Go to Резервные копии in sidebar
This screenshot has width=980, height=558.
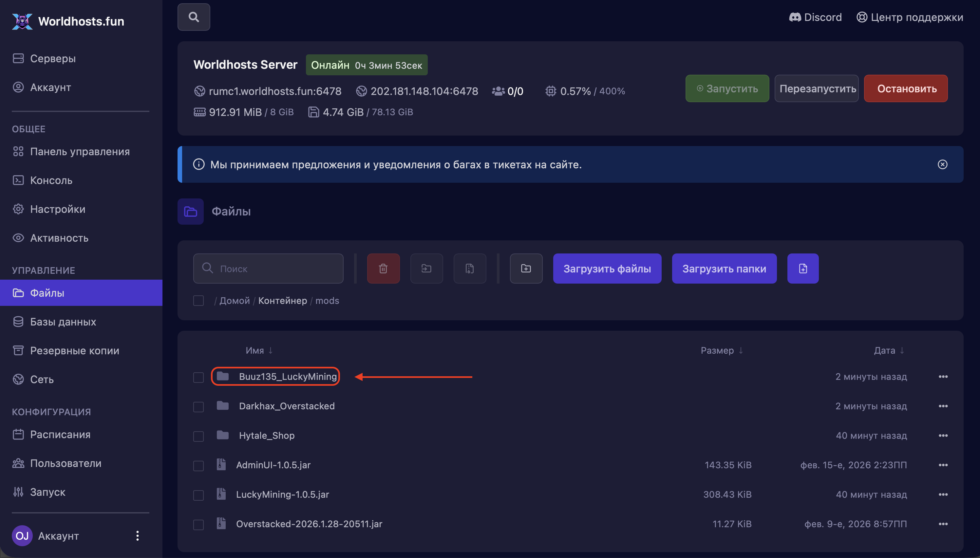[74, 350]
